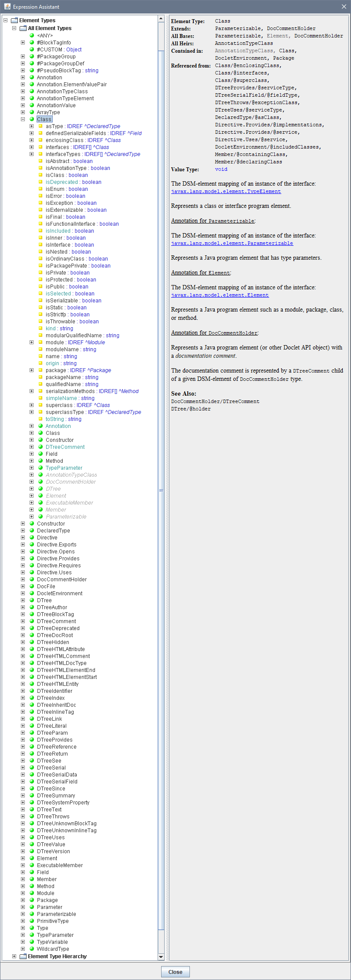Click the yellow icon beside isDeprecated

(40, 182)
